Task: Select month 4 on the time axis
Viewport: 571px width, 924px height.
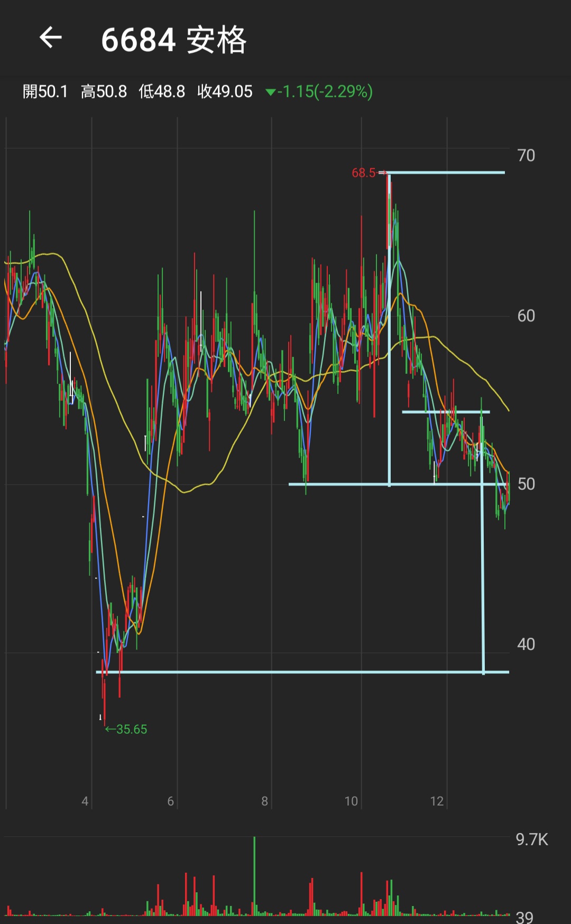Action: coord(85,801)
